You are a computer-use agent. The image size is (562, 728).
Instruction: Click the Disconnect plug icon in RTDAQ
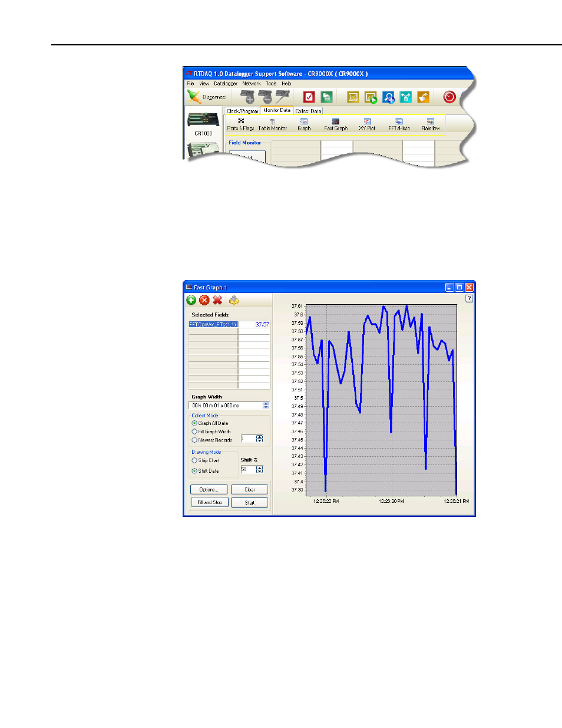pyautogui.click(x=194, y=97)
